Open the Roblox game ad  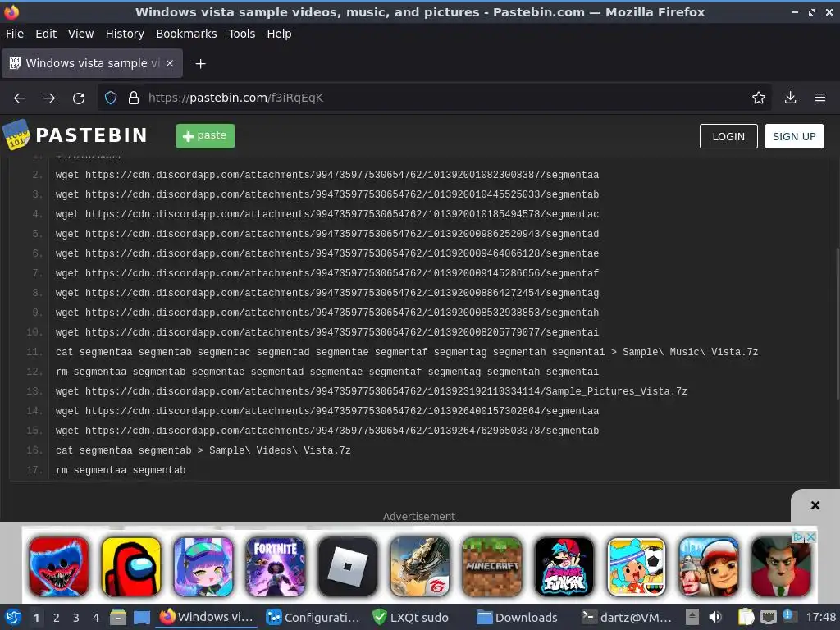[348, 567]
